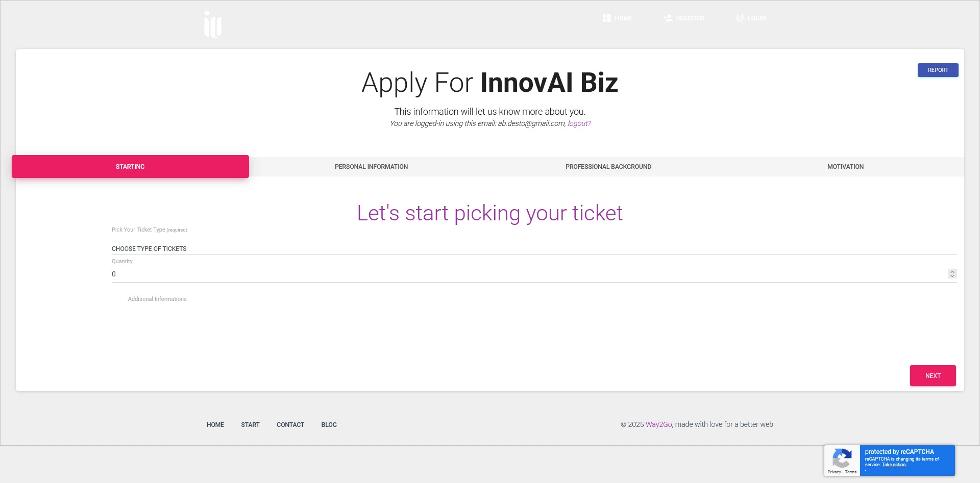Click the REGISTER add-person icon
The width and height of the screenshot is (980, 483).
click(x=667, y=18)
